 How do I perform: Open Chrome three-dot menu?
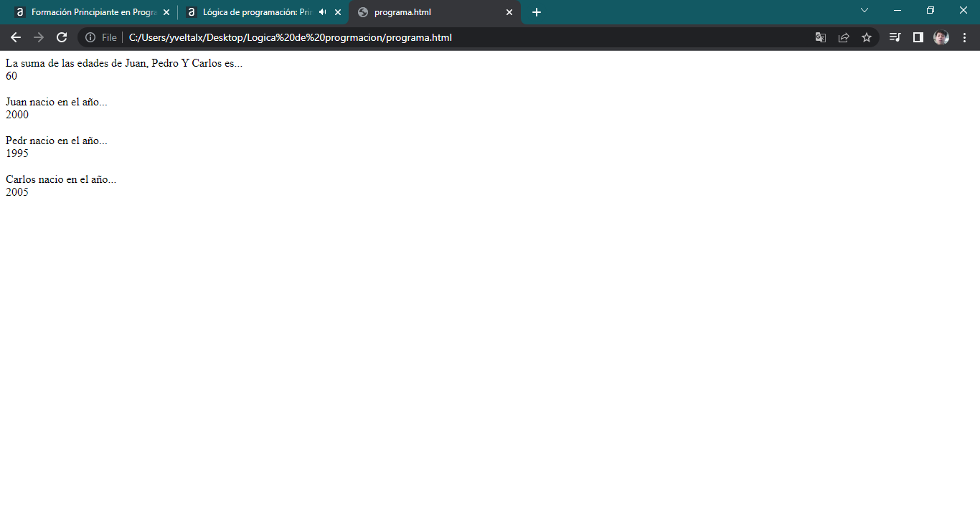(x=964, y=37)
